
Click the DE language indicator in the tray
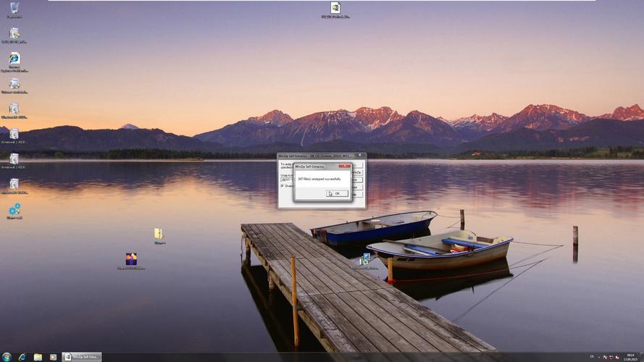pyautogui.click(x=592, y=357)
